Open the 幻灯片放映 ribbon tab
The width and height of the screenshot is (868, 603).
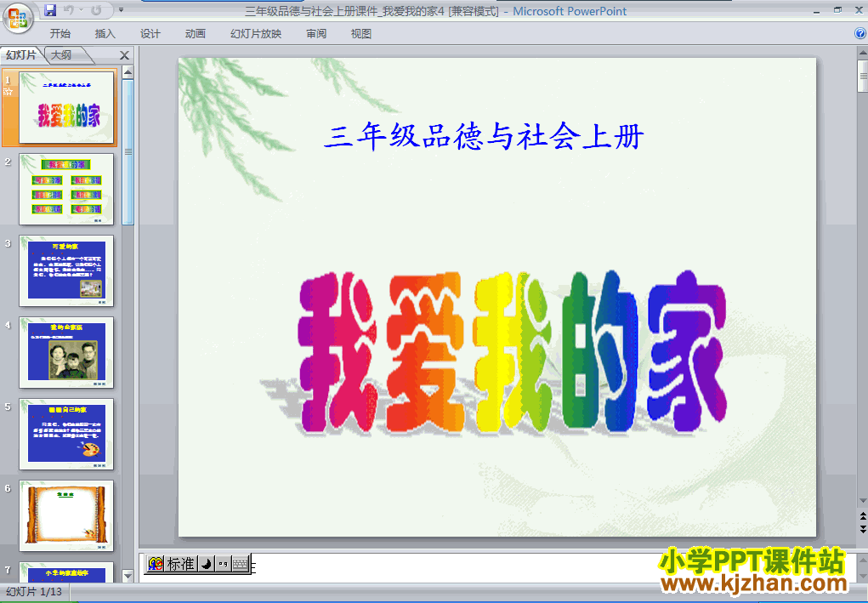(x=256, y=34)
